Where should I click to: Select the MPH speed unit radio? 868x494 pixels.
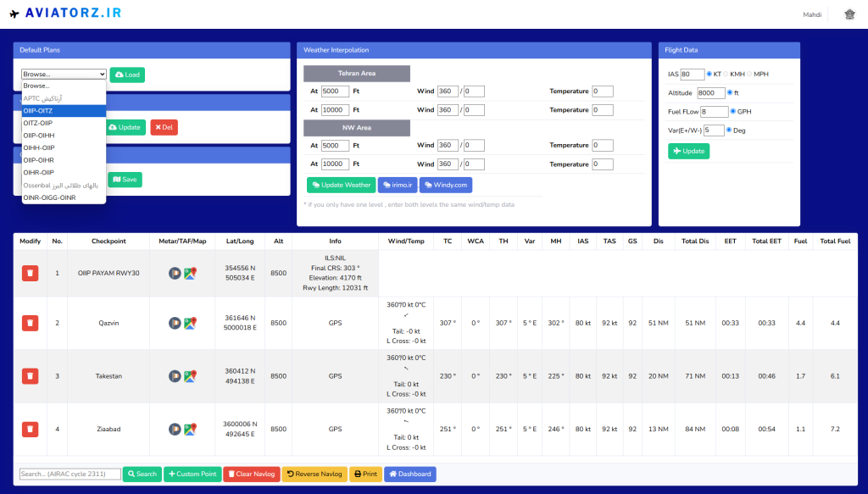click(748, 74)
